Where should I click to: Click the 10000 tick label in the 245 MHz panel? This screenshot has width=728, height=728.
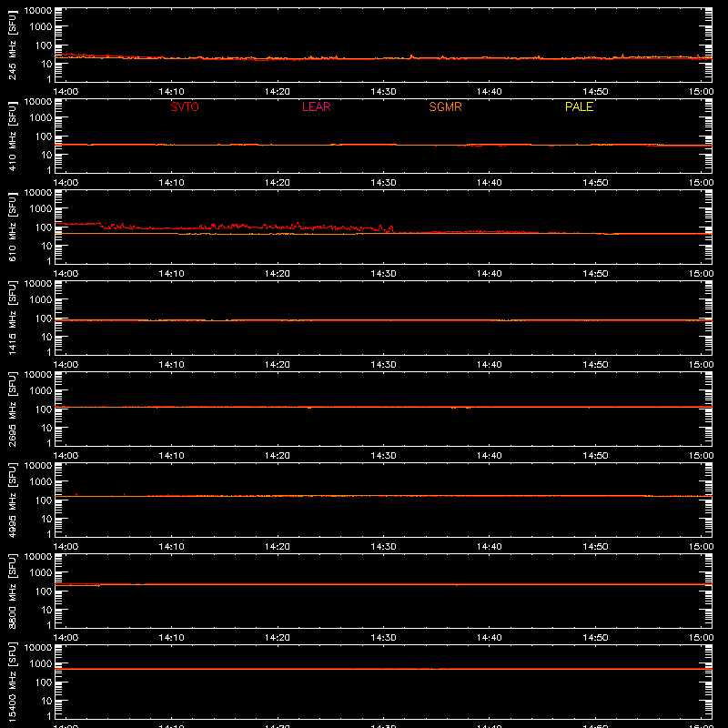click(x=38, y=11)
